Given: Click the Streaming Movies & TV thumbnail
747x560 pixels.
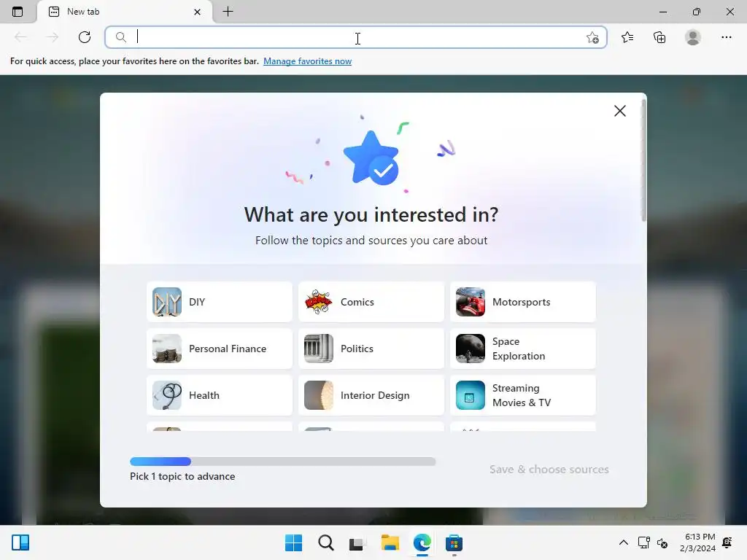Looking at the screenshot, I should [x=471, y=395].
